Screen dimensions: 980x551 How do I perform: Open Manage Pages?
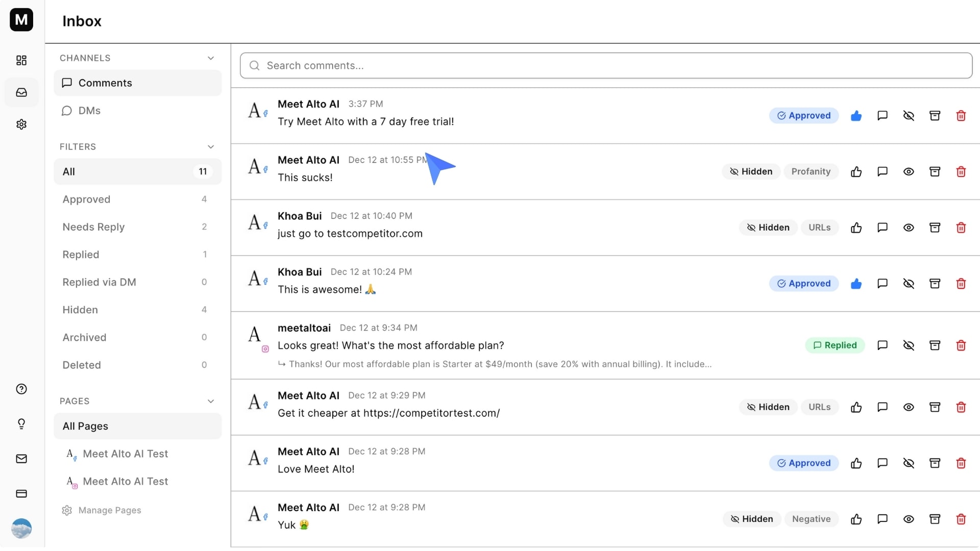pyautogui.click(x=109, y=510)
